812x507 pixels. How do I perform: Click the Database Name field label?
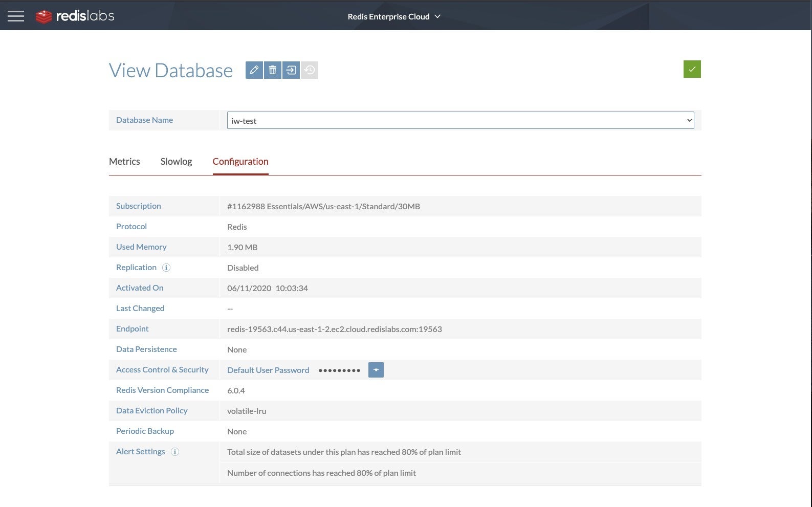[x=144, y=120]
